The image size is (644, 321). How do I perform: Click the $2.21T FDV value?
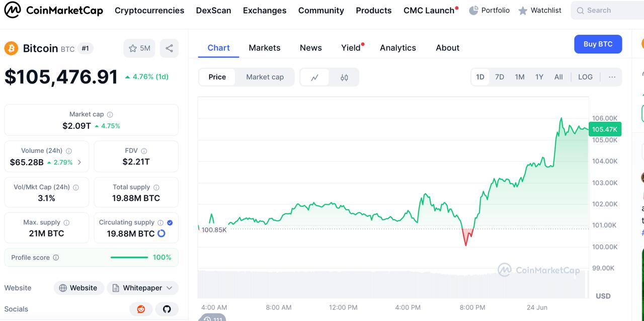click(136, 162)
